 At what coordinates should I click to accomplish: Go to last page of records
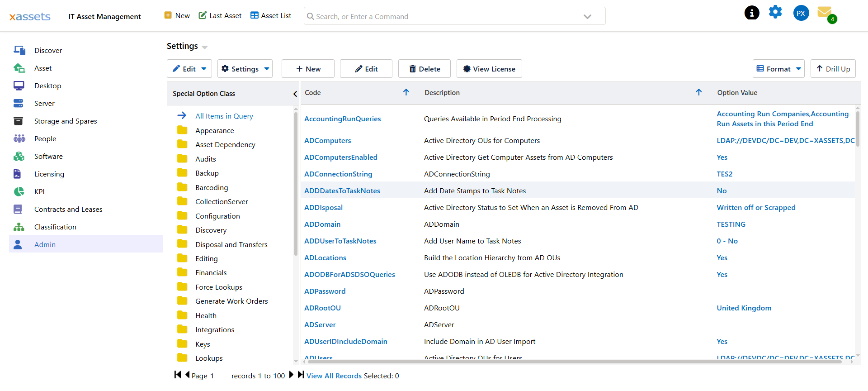click(301, 375)
